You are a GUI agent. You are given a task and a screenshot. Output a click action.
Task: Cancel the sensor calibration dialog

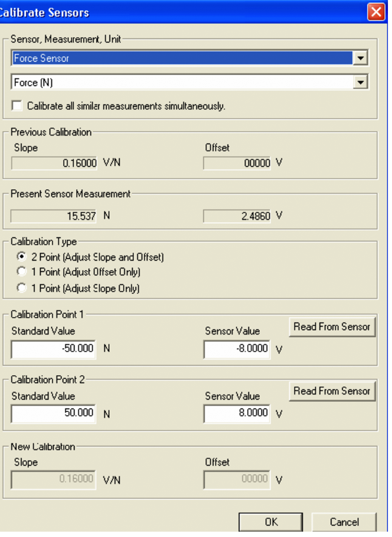(344, 522)
